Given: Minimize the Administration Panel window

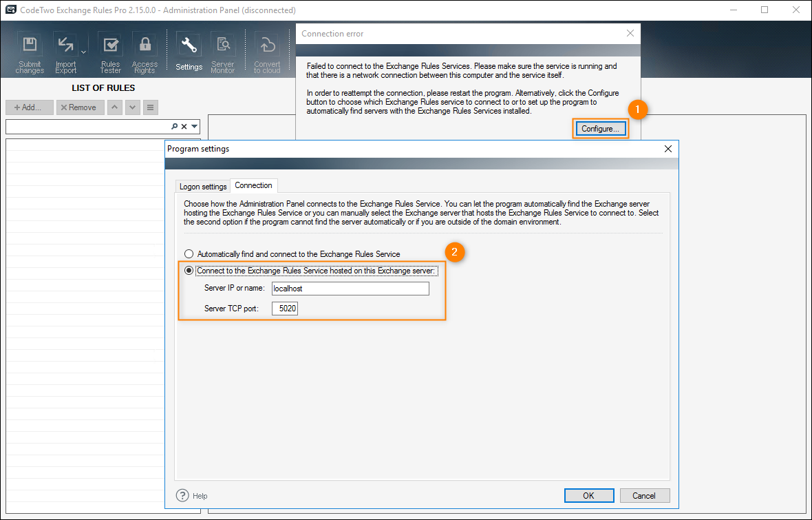Looking at the screenshot, I should coord(733,10).
